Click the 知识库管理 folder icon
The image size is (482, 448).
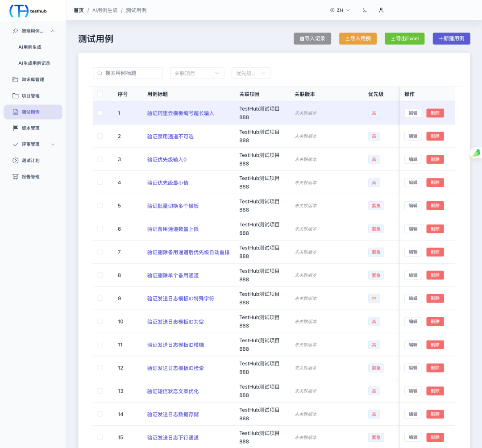tap(15, 79)
